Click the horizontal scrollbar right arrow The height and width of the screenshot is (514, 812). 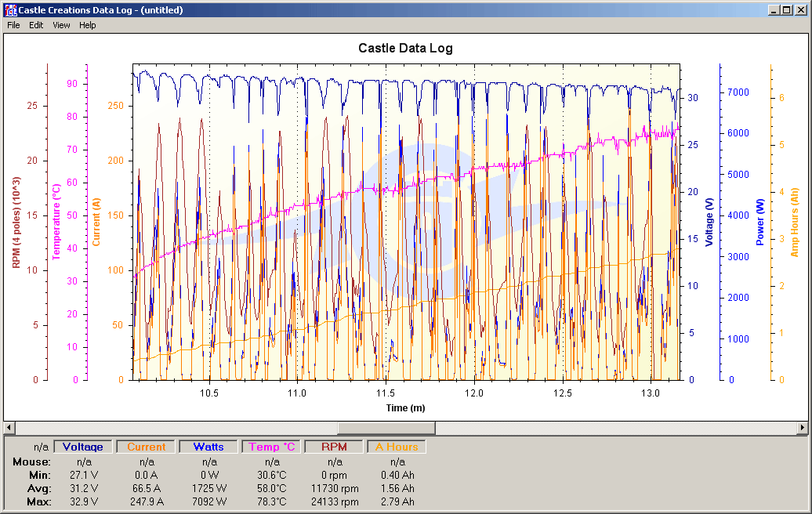(x=802, y=428)
